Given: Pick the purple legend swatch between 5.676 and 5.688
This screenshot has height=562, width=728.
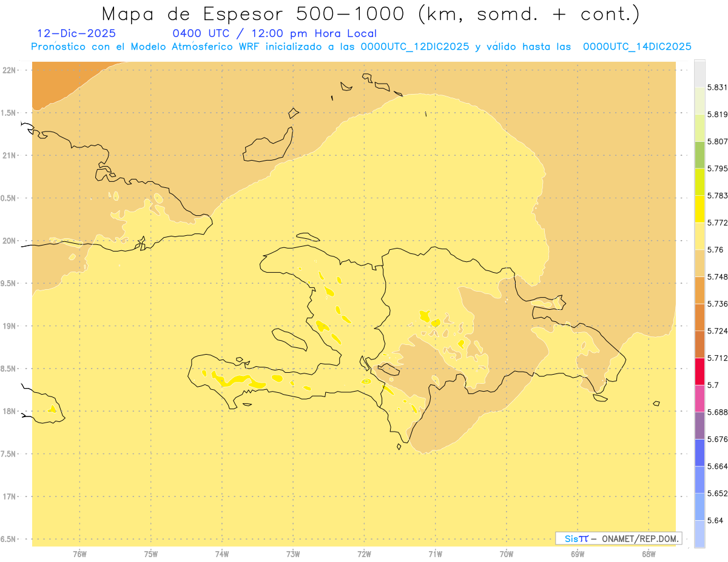Looking at the screenshot, I should click(699, 426).
